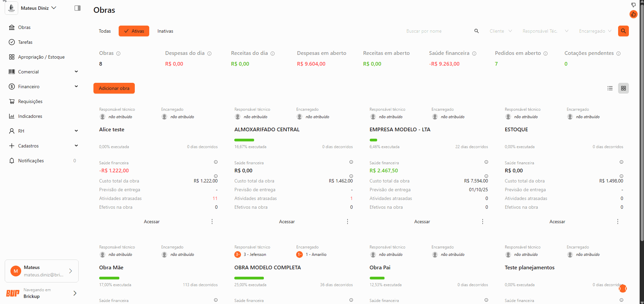Viewport: 644px width, 304px height.
Task: Click the 3 - Jefersson responsible label
Action: pos(255,255)
